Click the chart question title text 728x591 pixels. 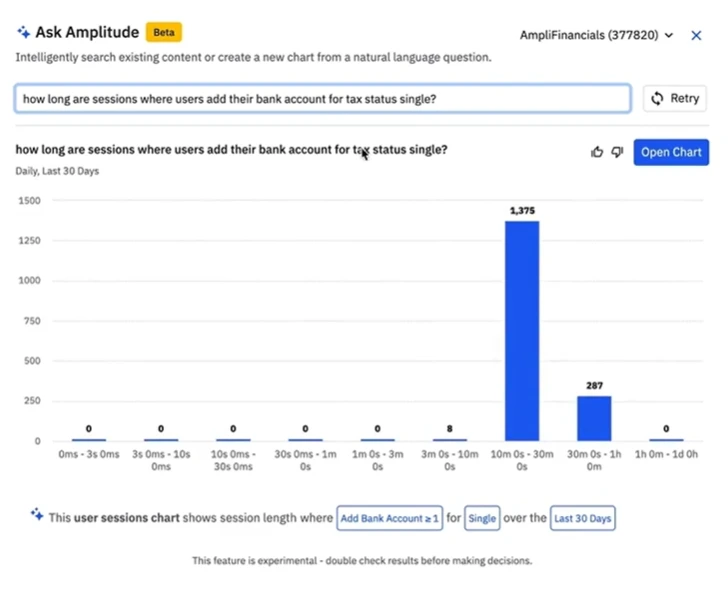231,150
